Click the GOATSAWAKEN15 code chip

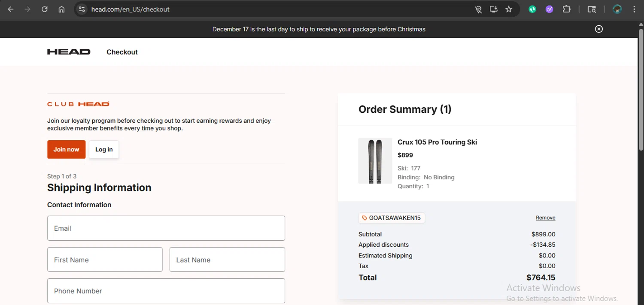pyautogui.click(x=392, y=218)
